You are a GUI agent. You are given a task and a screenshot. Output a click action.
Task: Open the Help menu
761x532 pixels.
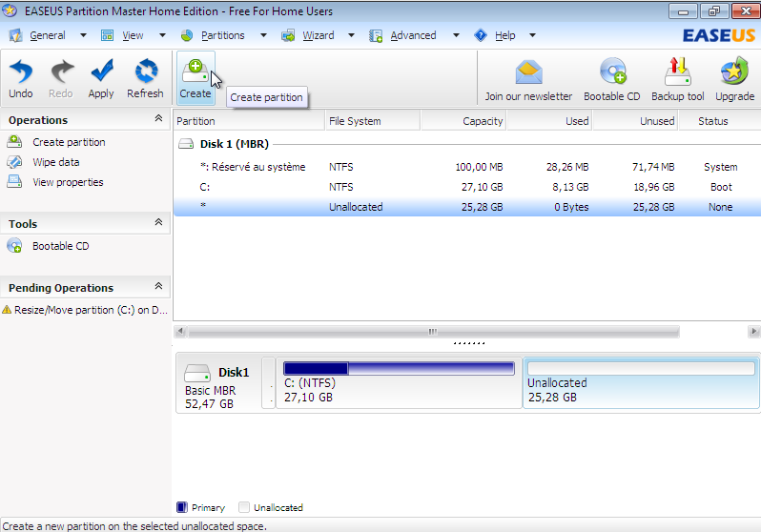[505, 35]
